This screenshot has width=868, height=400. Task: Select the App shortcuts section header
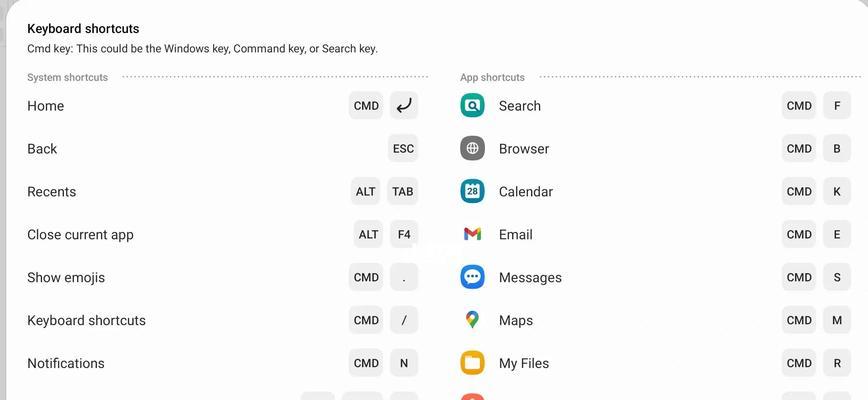coord(492,77)
